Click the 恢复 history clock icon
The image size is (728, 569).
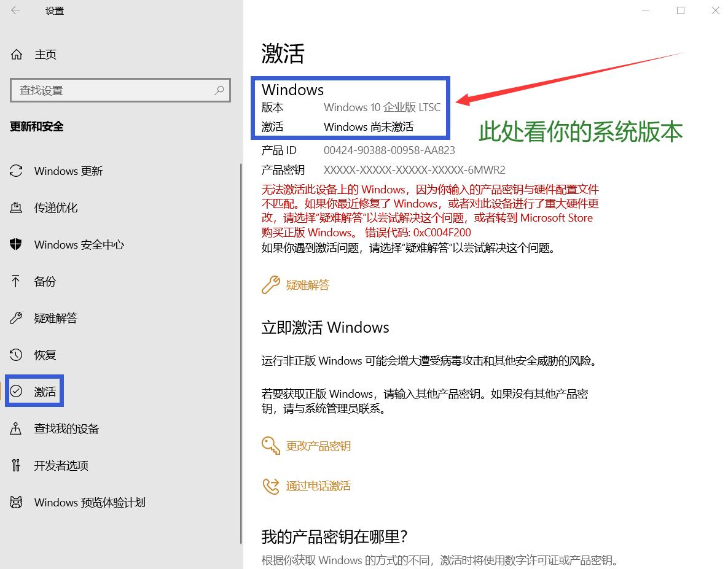click(16, 355)
